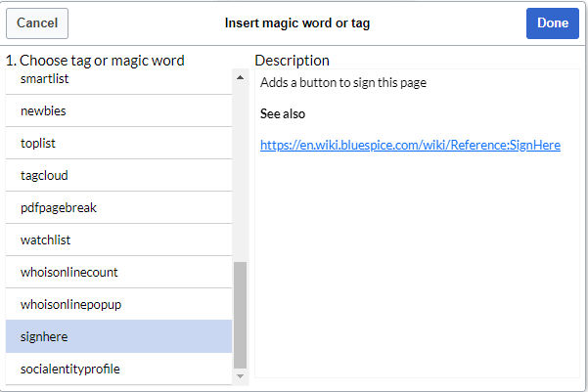Click the scrollbar up arrow

tap(241, 77)
